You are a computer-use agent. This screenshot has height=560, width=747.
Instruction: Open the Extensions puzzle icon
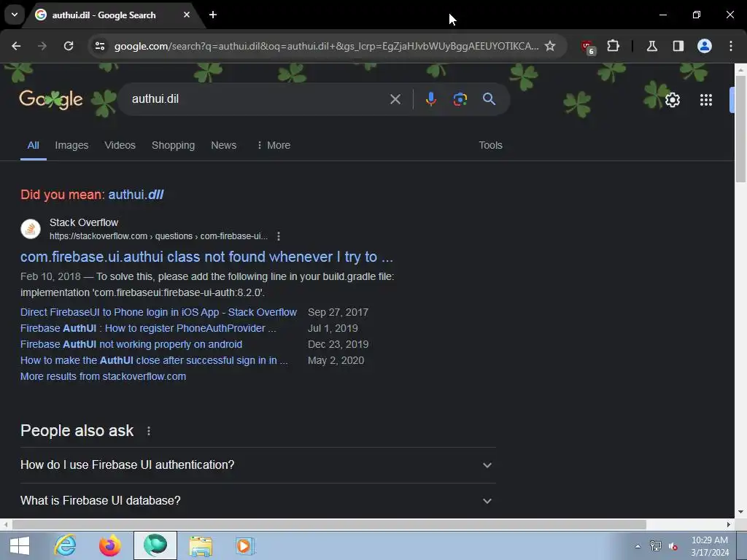tap(613, 46)
